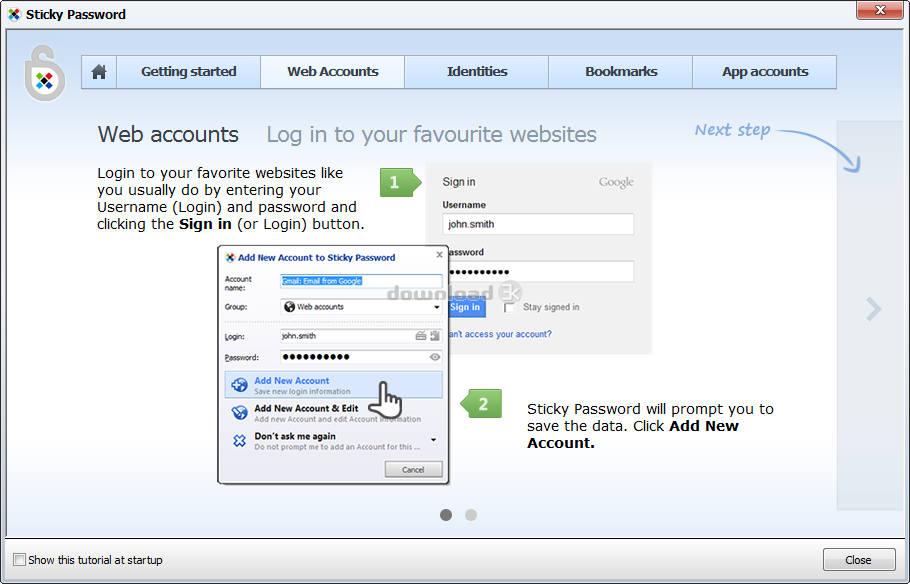The image size is (910, 584).
Task: Click the Google password field
Action: pyautogui.click(x=540, y=272)
